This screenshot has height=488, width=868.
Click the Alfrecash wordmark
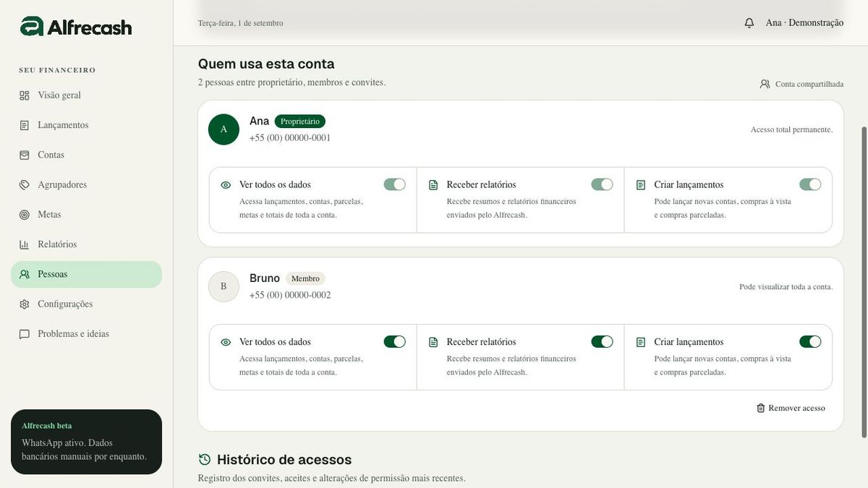90,27
